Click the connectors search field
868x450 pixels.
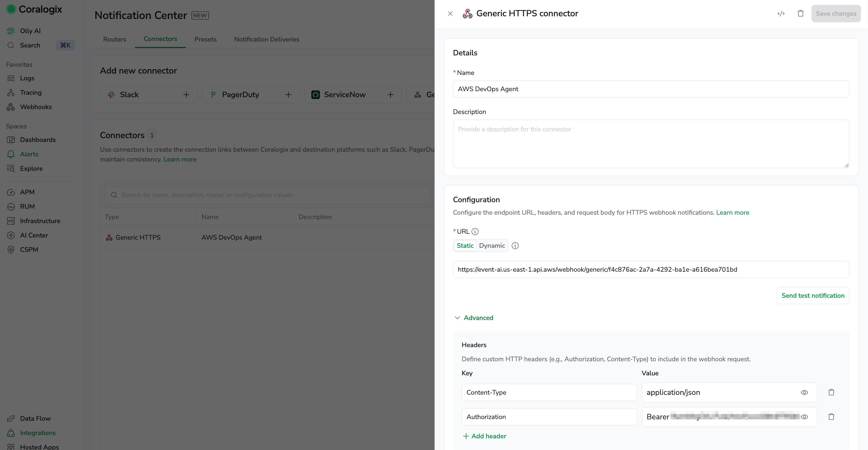[x=268, y=195]
